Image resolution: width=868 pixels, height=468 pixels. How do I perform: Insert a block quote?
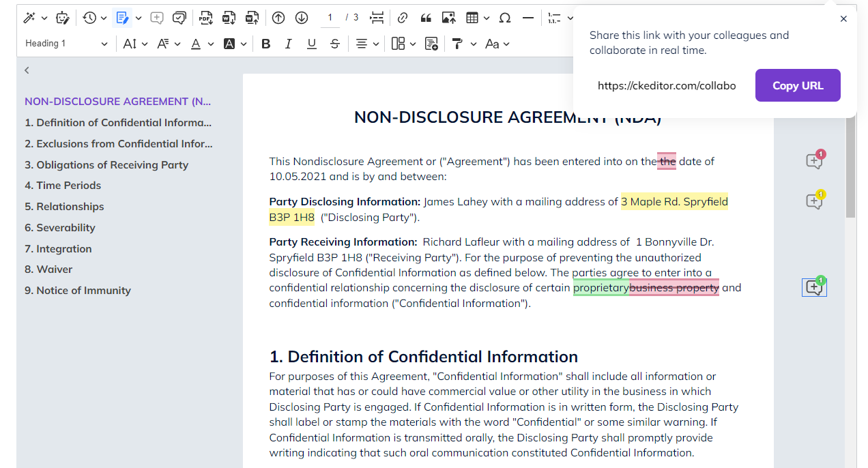coord(426,18)
